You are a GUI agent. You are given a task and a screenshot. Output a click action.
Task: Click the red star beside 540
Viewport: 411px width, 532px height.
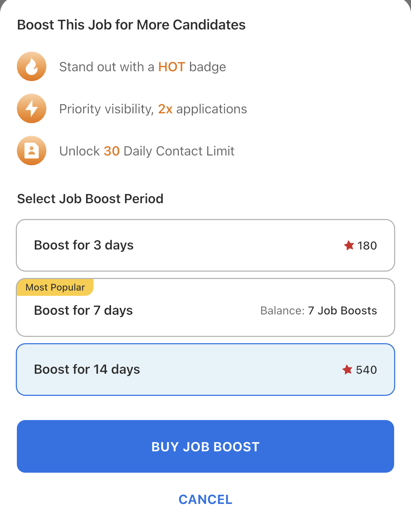coord(347,370)
